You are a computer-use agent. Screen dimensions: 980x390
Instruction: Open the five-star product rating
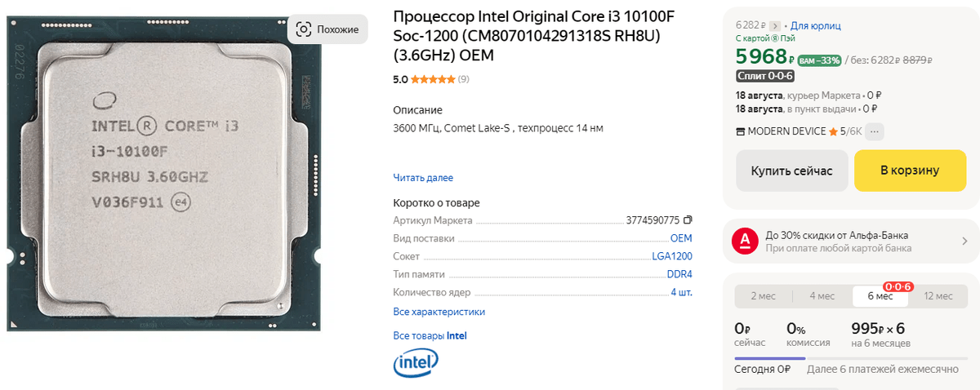pyautogui.click(x=433, y=79)
